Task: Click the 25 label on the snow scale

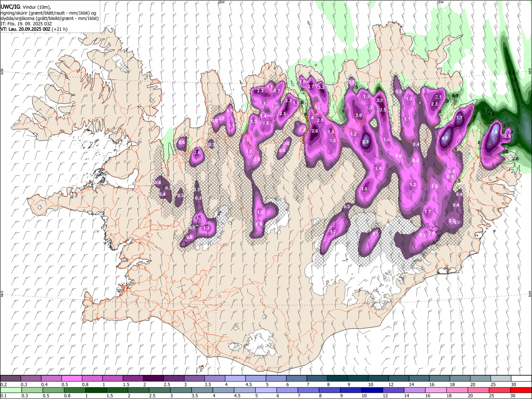Action: [493, 384]
